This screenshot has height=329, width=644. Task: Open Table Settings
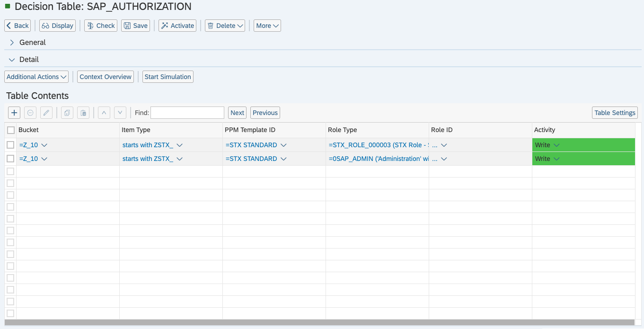(614, 113)
